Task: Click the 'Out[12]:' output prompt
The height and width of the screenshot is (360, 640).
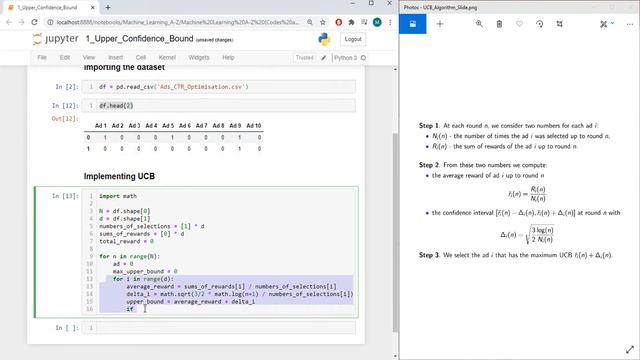Action: [65, 119]
